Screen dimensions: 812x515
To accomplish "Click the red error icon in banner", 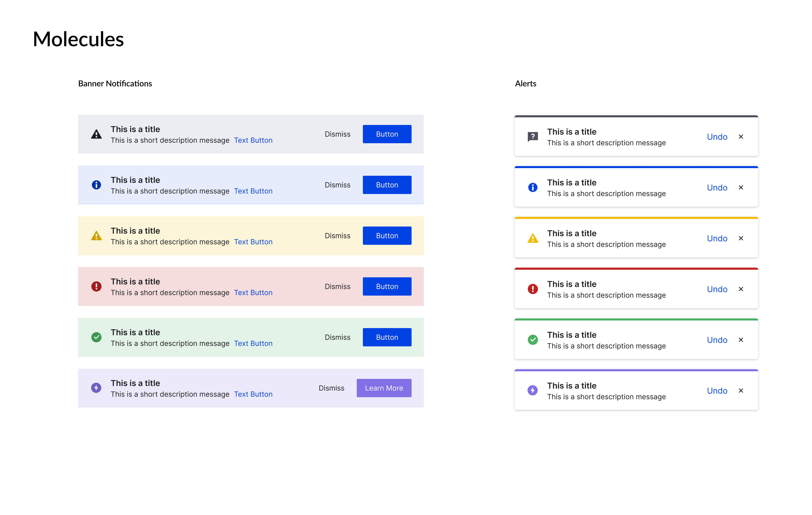I will 96,286.
